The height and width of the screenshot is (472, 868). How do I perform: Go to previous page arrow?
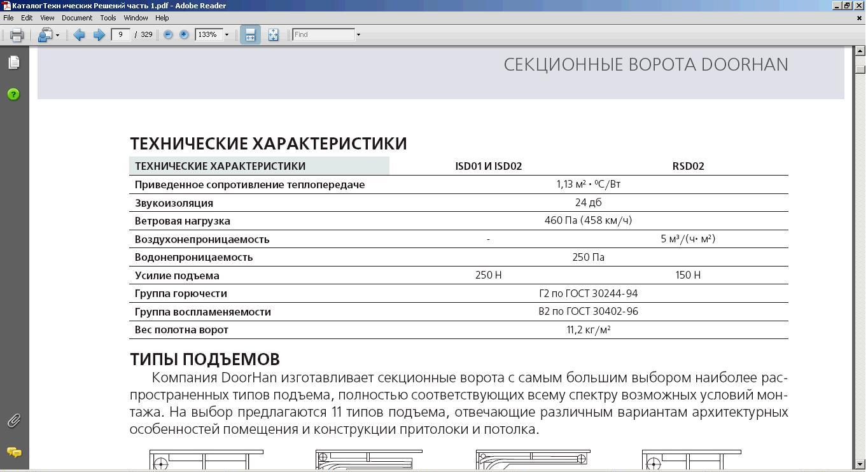coord(80,35)
